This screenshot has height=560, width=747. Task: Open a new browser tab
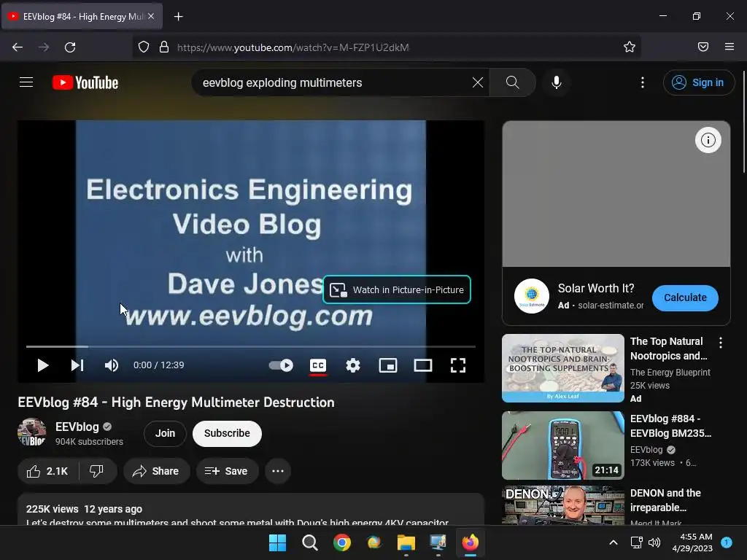point(178,17)
